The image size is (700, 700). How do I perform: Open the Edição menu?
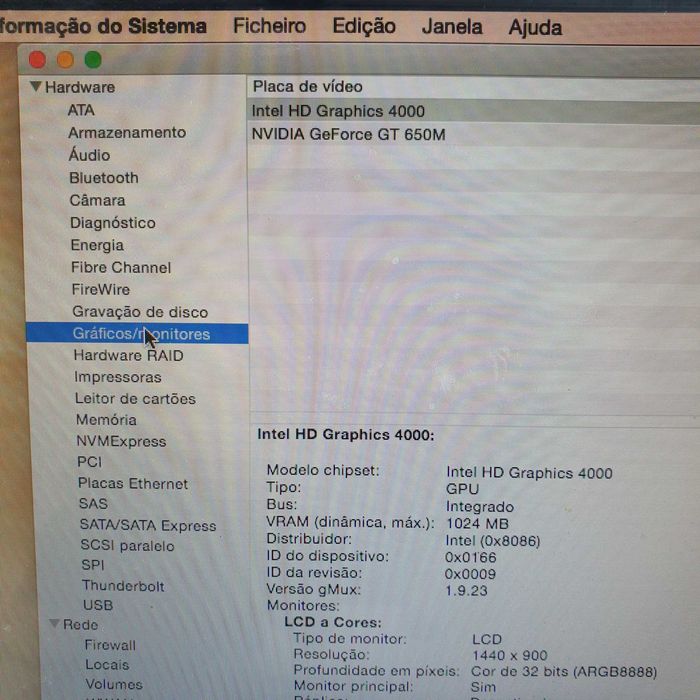click(364, 26)
